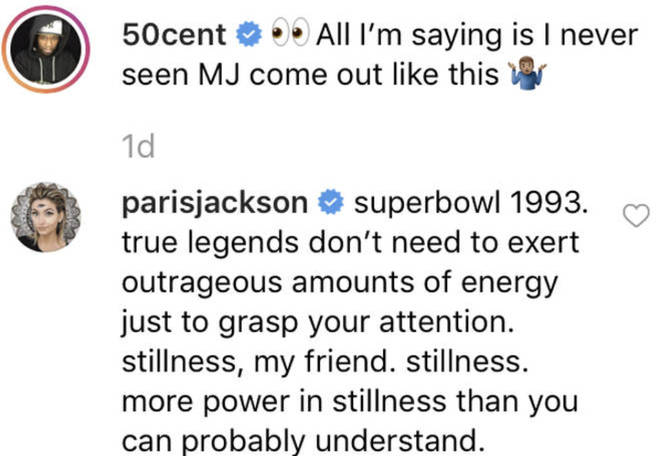The width and height of the screenshot is (660, 456).
Task: Open 50cent's story from profile picture
Action: [46, 49]
